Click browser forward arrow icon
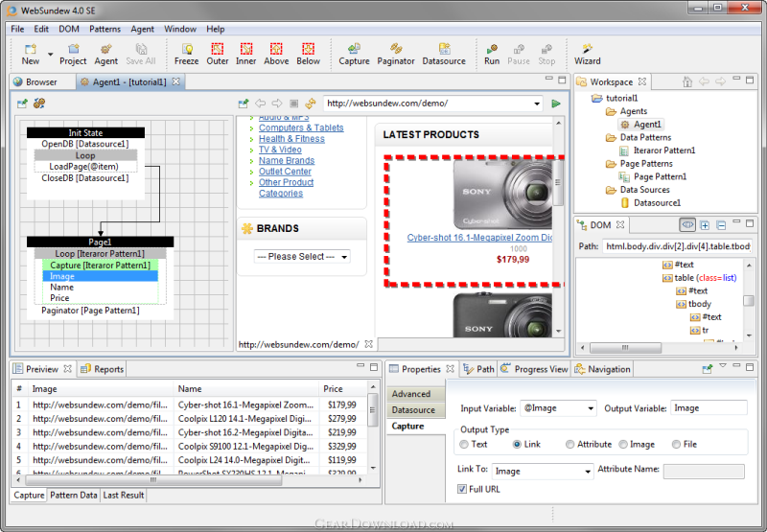Viewport: 767px width, 532px height. [277, 104]
